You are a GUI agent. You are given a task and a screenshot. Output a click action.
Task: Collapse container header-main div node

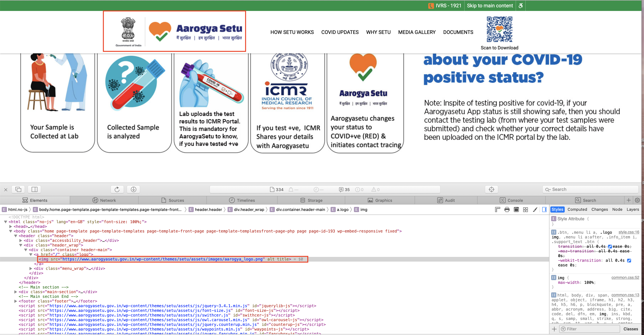pos(26,250)
